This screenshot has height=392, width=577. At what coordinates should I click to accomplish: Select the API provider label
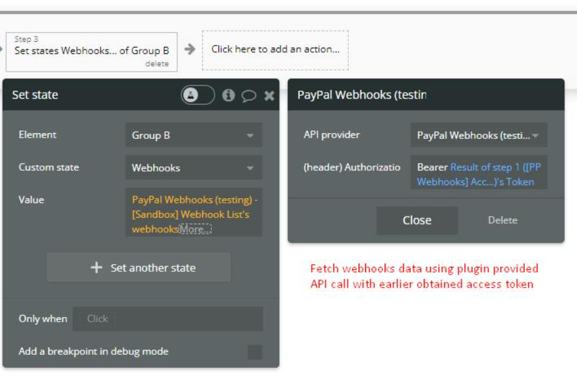[x=332, y=135]
